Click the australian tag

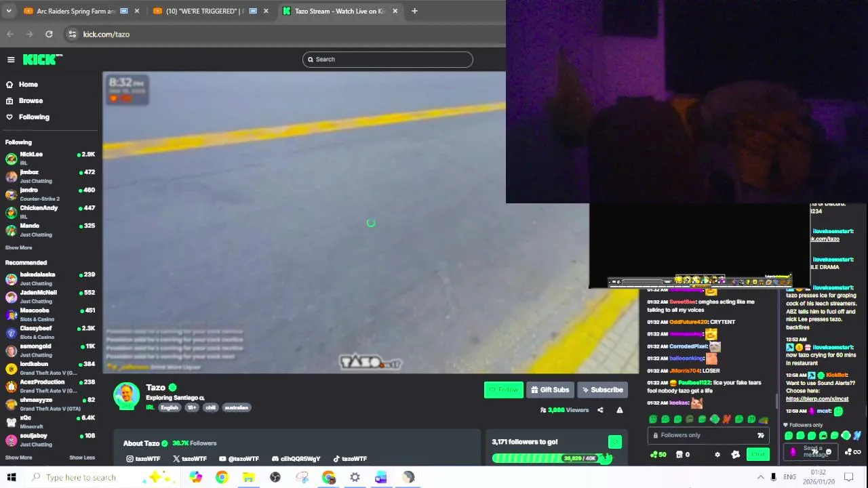pos(237,407)
